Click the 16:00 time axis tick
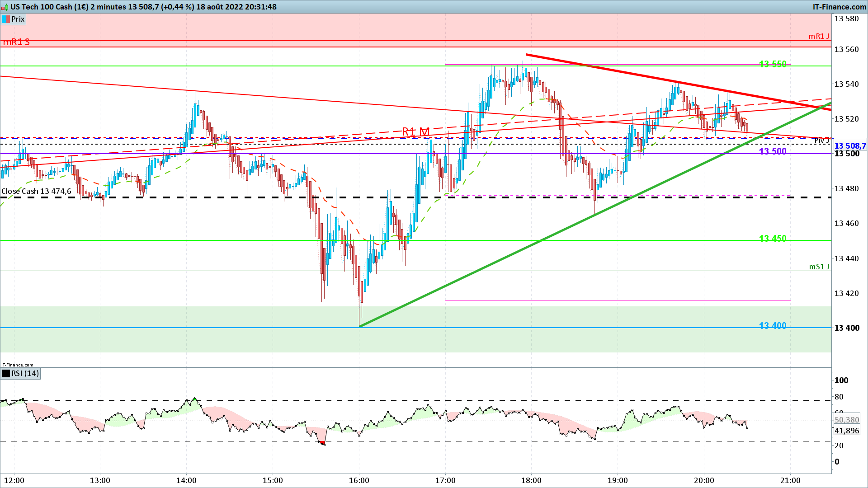Screen dimensions: 868x488 point(359,480)
